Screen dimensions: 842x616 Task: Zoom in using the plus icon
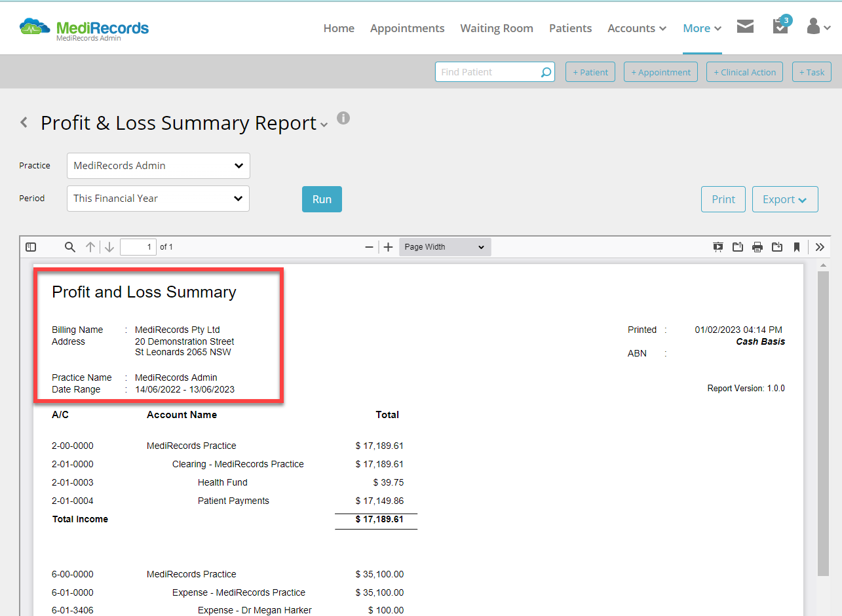[x=388, y=247]
